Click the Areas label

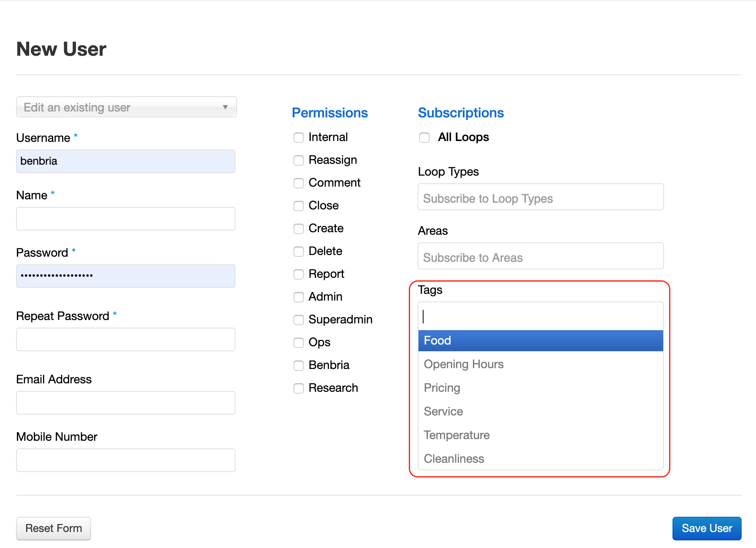433,231
